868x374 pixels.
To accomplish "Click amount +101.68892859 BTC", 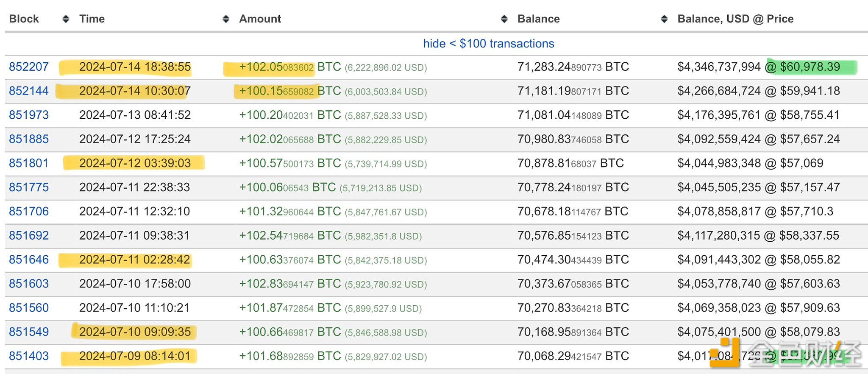I will point(290,356).
